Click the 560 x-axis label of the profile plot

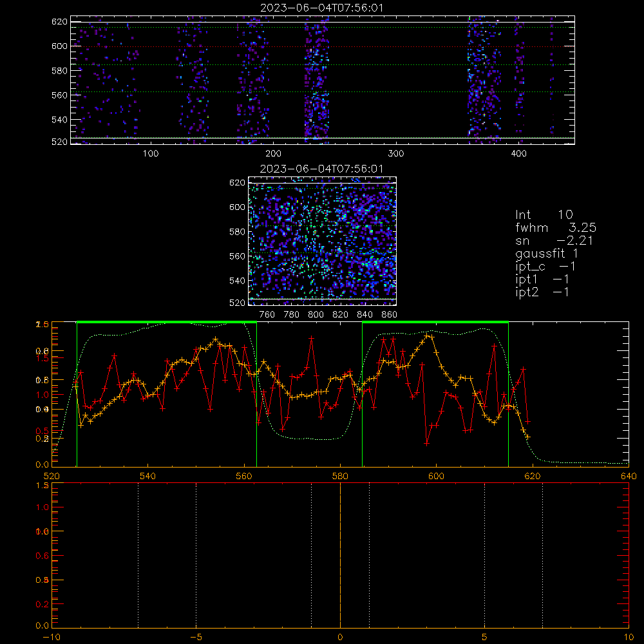pos(244,476)
